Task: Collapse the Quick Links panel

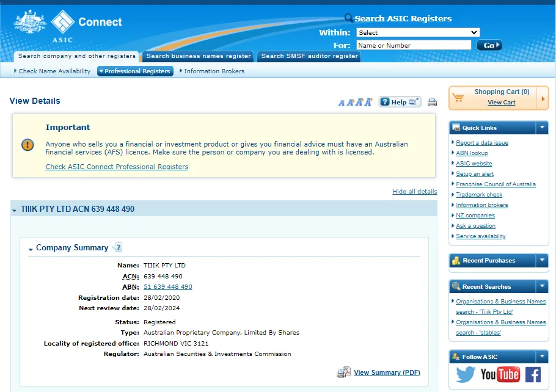Action: pos(542,127)
